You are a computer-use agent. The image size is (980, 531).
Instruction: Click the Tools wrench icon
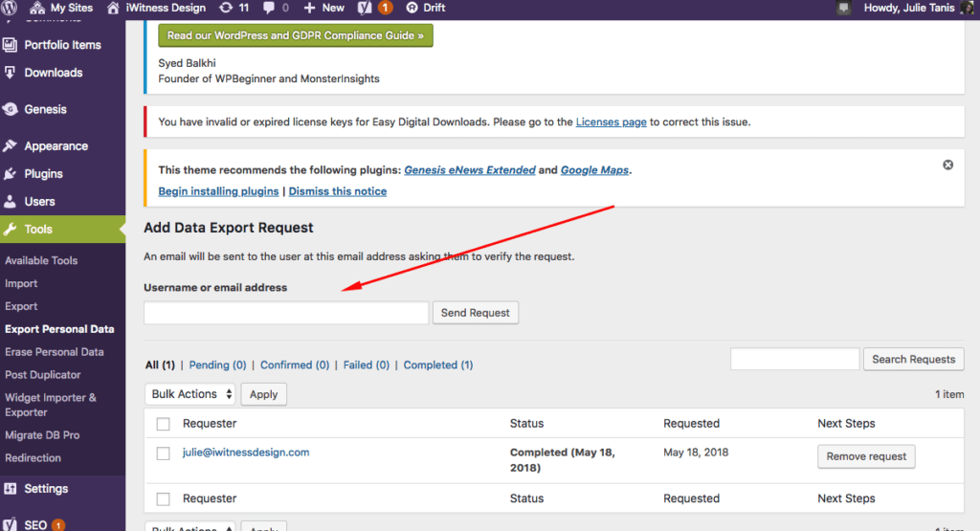click(10, 230)
